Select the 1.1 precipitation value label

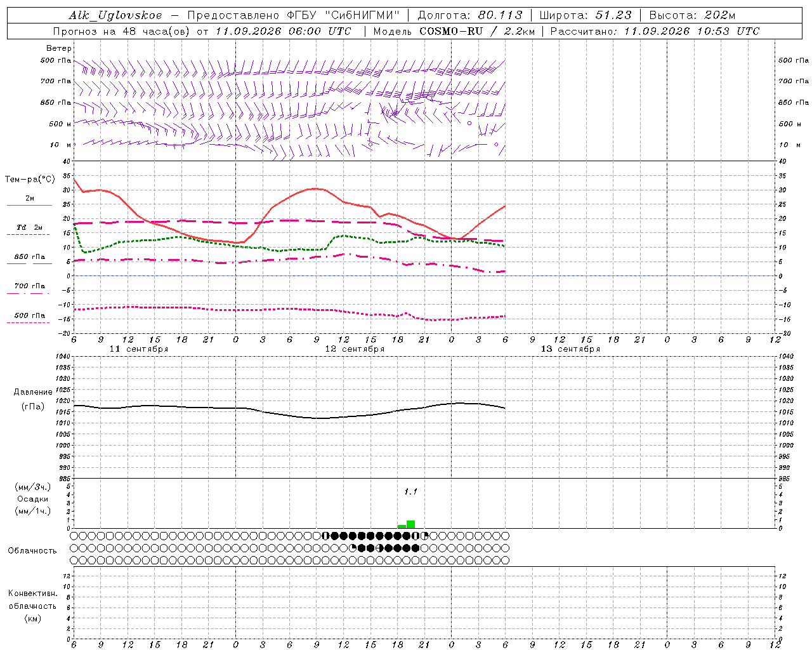pyautogui.click(x=410, y=491)
